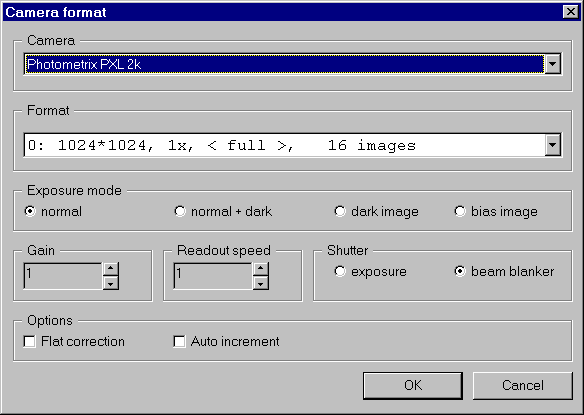
Task: Enable Flat correction checkbox
Action: [x=30, y=341]
